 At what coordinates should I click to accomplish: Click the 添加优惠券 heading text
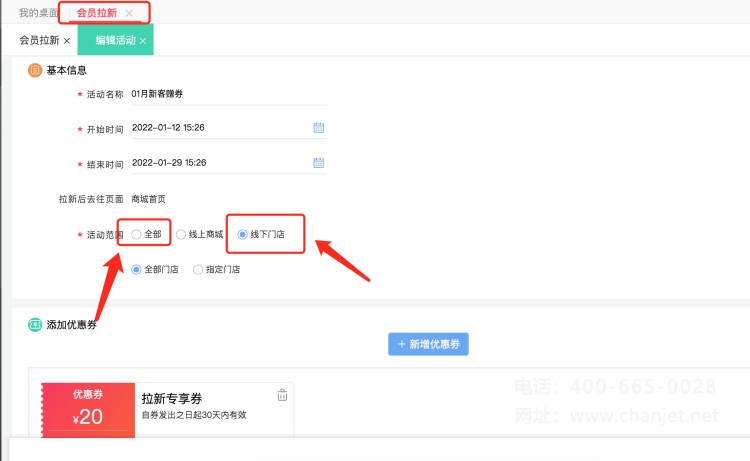coord(71,325)
